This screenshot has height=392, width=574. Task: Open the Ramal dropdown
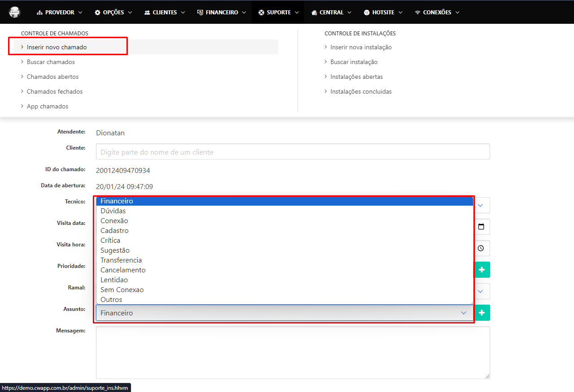pyautogui.click(x=480, y=291)
